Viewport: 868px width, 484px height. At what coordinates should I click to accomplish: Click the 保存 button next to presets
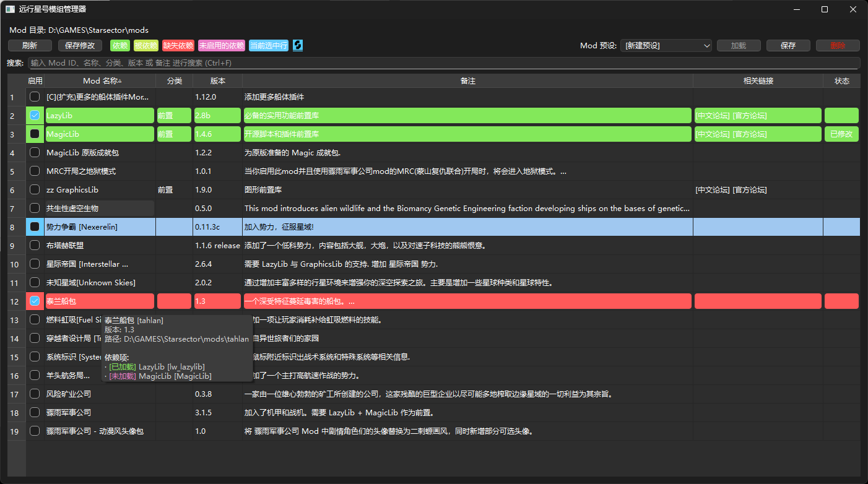pyautogui.click(x=788, y=45)
